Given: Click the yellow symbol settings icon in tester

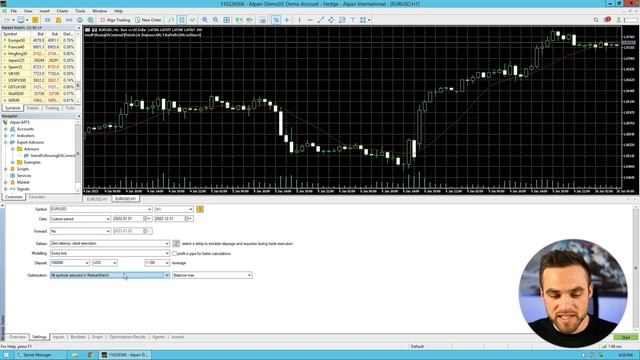Looking at the screenshot, I should coord(200,209).
